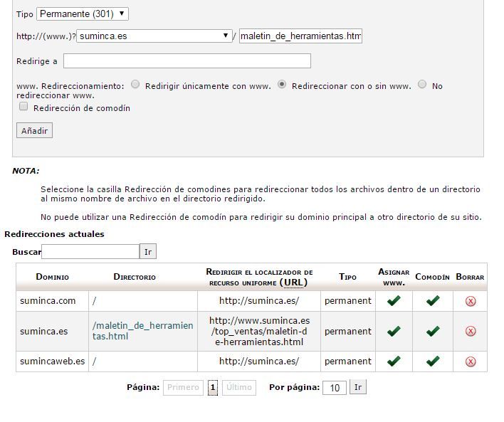504x422 pixels.
Task: Click the www checkmark for suminca.com row
Action: [x=394, y=300]
